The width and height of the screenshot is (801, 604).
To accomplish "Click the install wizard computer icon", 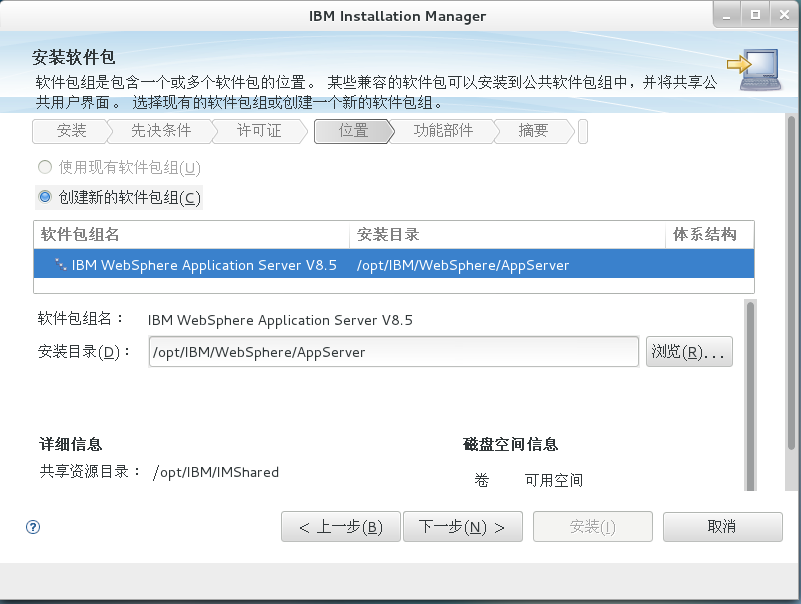I will [755, 69].
